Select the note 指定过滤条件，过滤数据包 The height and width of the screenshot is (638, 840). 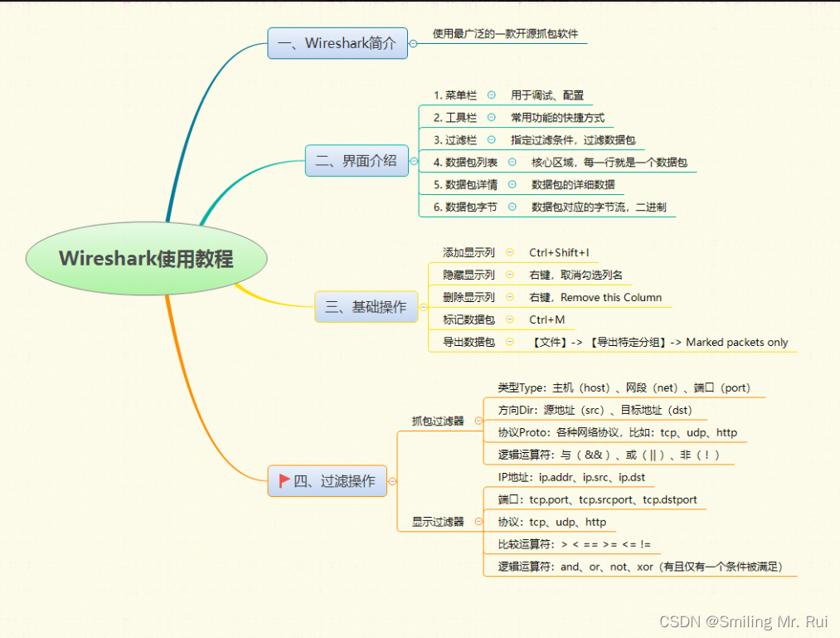[573, 140]
